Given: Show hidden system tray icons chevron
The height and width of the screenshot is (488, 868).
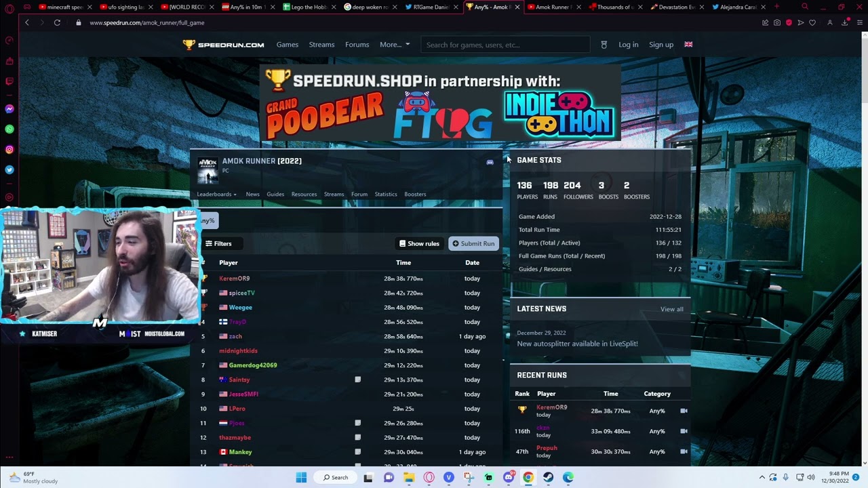Looking at the screenshot, I should click(x=762, y=477).
